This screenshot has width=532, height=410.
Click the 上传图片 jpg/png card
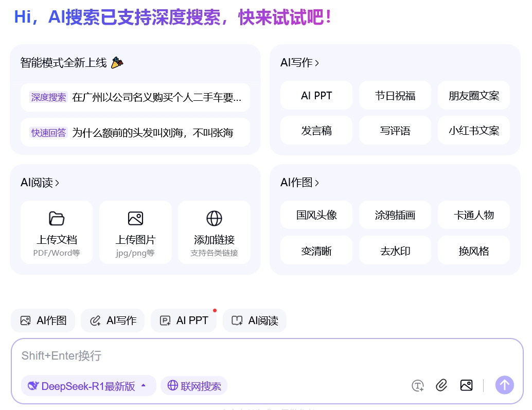click(135, 233)
